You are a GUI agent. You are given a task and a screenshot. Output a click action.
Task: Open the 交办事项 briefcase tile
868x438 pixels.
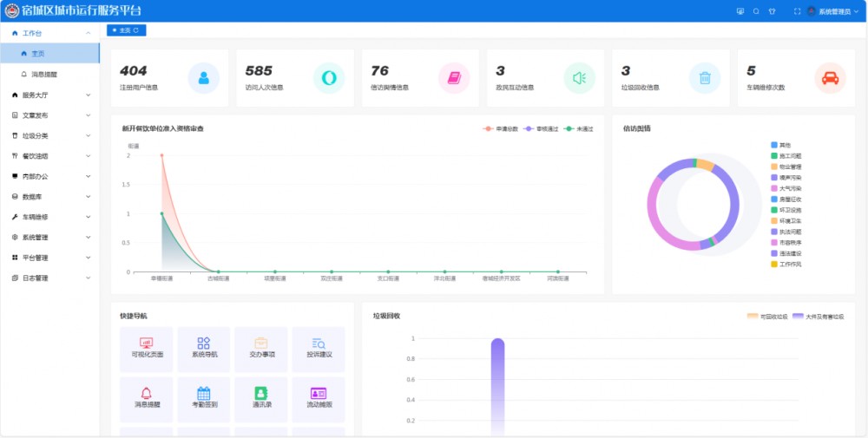[260, 349]
